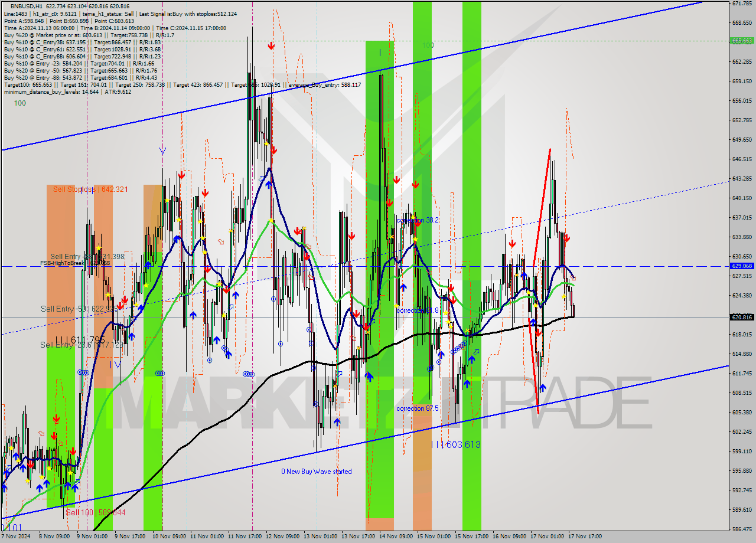Click the 633.880 price axis value
The image size is (756, 543).
pos(742,237)
